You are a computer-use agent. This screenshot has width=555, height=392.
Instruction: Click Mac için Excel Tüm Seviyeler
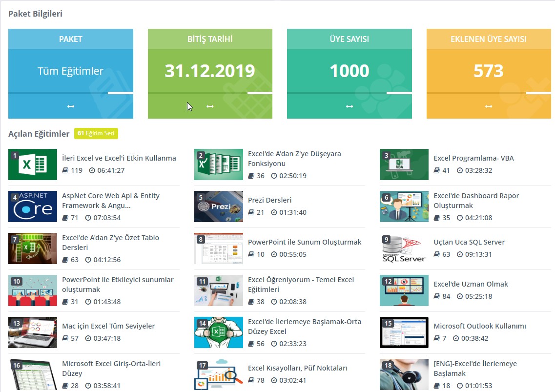click(x=108, y=326)
